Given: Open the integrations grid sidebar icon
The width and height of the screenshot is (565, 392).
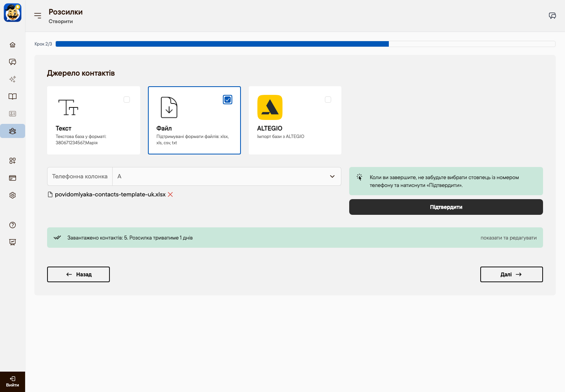Looking at the screenshot, I should coord(13,161).
